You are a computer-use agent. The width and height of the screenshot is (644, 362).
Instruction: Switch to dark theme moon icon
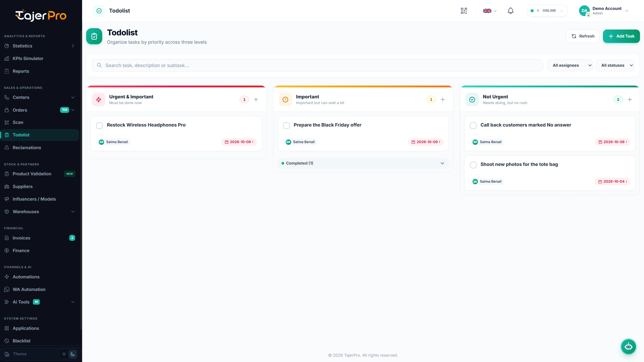(x=73, y=354)
